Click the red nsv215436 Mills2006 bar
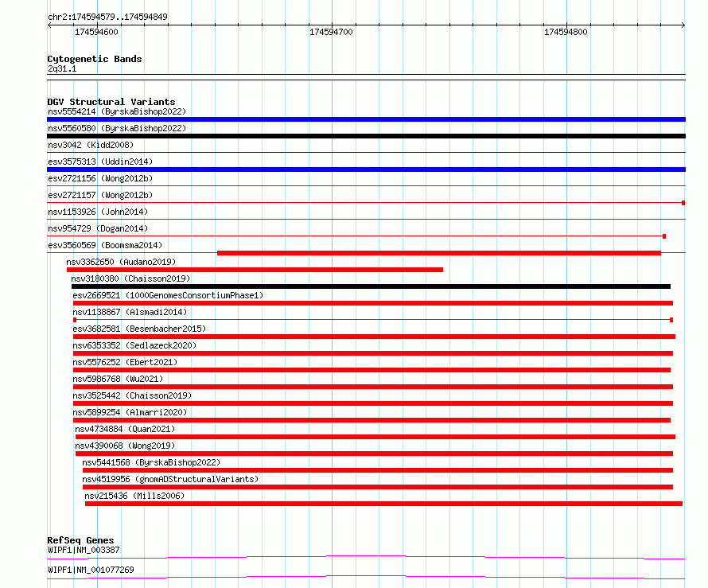Viewport: 708px width, 588px height. pyautogui.click(x=383, y=504)
